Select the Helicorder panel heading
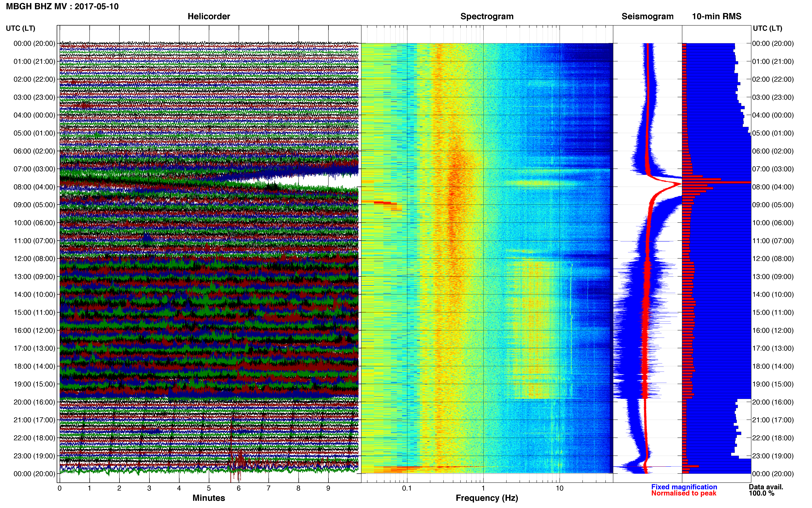 tap(208, 16)
